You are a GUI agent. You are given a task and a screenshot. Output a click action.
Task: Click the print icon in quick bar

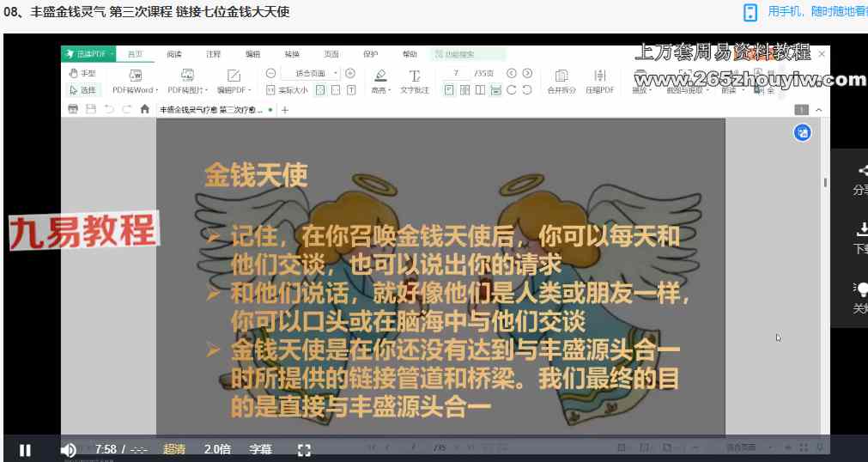click(x=73, y=110)
